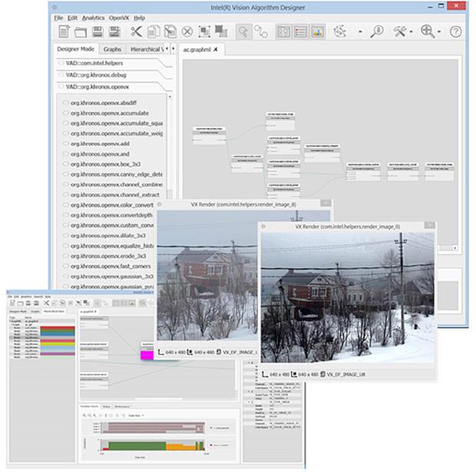Click the scissors cut icon

pos(137,32)
